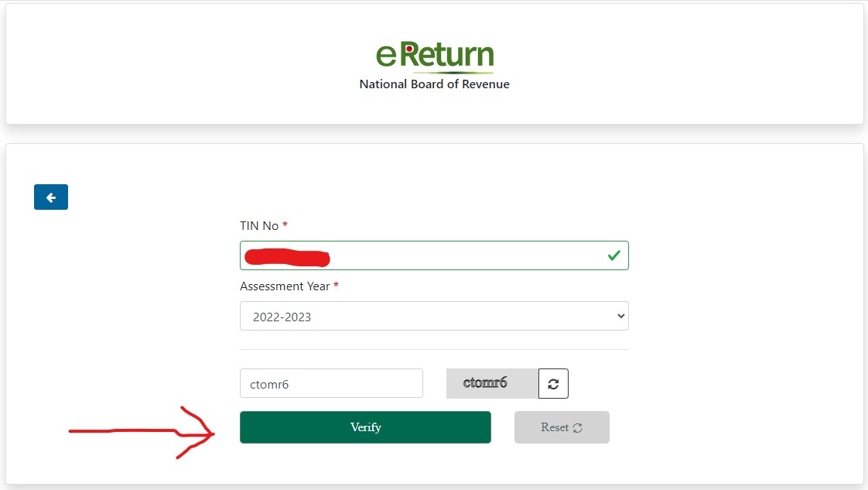The height and width of the screenshot is (490, 868).
Task: Navigate back using the blue arrow button
Action: 50,197
